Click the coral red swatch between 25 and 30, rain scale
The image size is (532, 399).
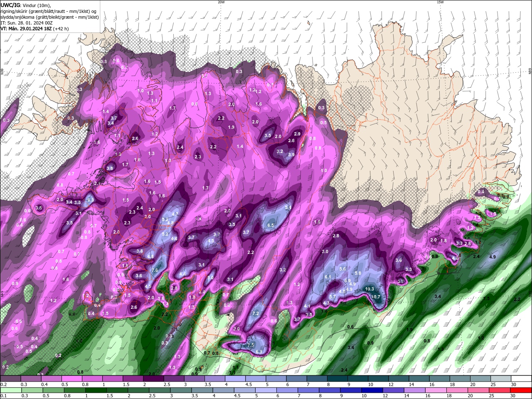pos(500,390)
